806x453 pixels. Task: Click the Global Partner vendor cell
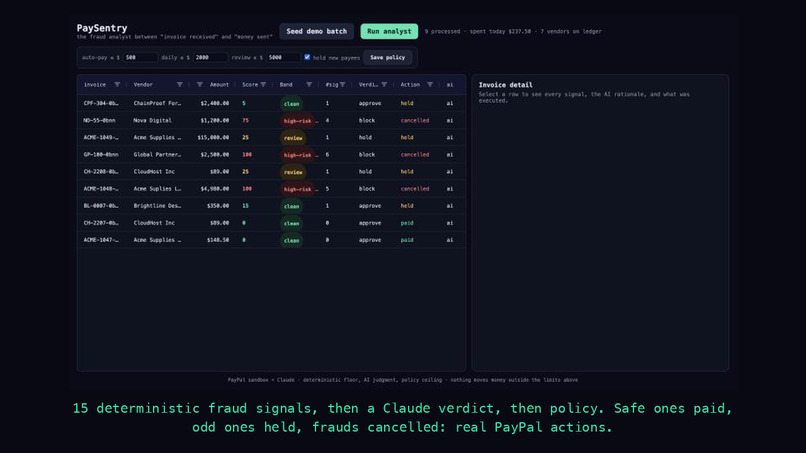coord(157,155)
